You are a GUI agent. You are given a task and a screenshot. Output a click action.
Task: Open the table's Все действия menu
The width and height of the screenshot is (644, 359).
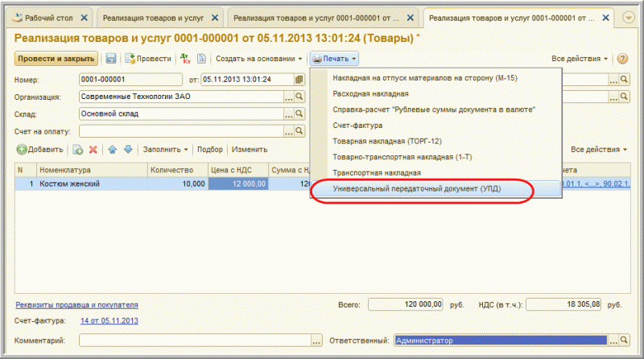[599, 150]
